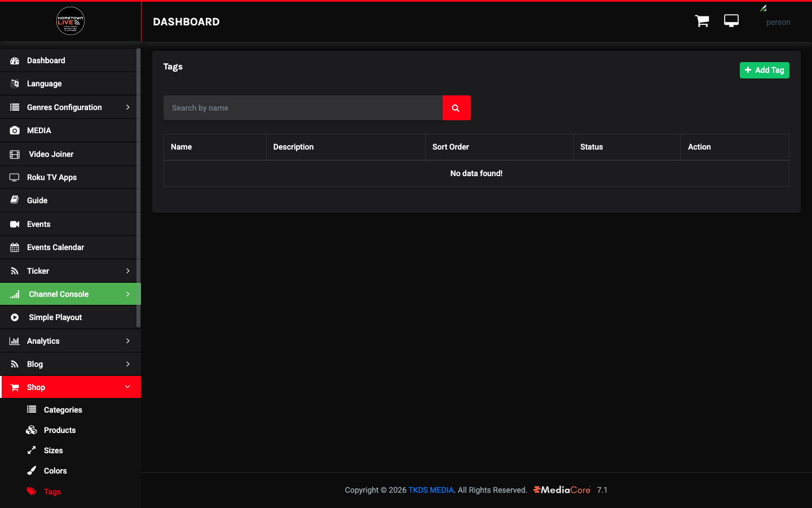Click the Events video camera icon
This screenshot has width=812, height=508.
(x=15, y=224)
